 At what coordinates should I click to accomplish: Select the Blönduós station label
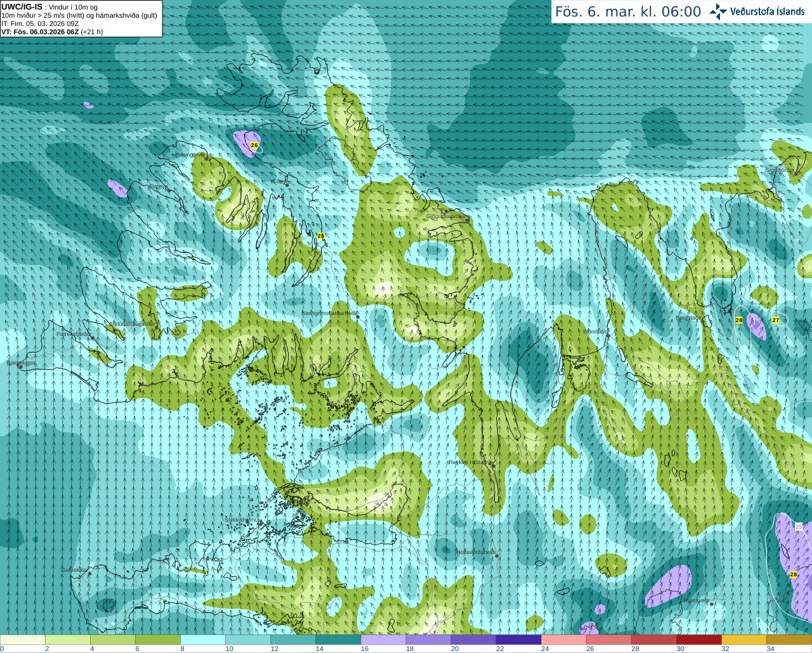click(595, 332)
